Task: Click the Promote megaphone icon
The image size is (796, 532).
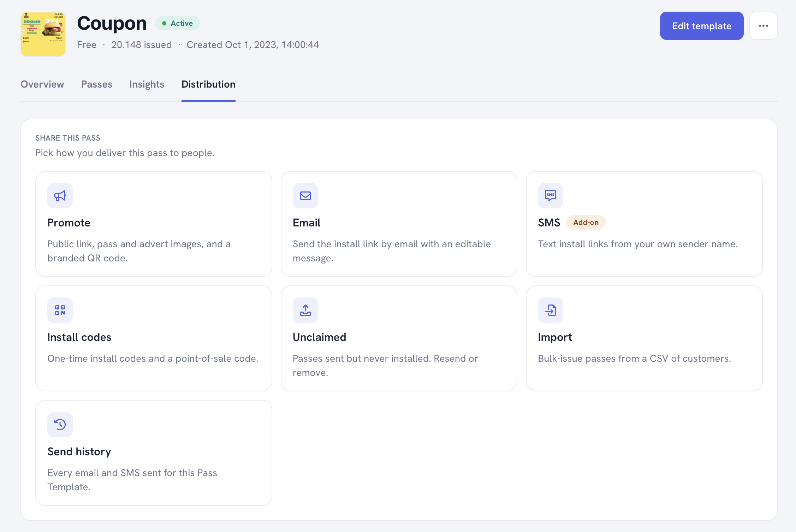Action: click(x=60, y=196)
